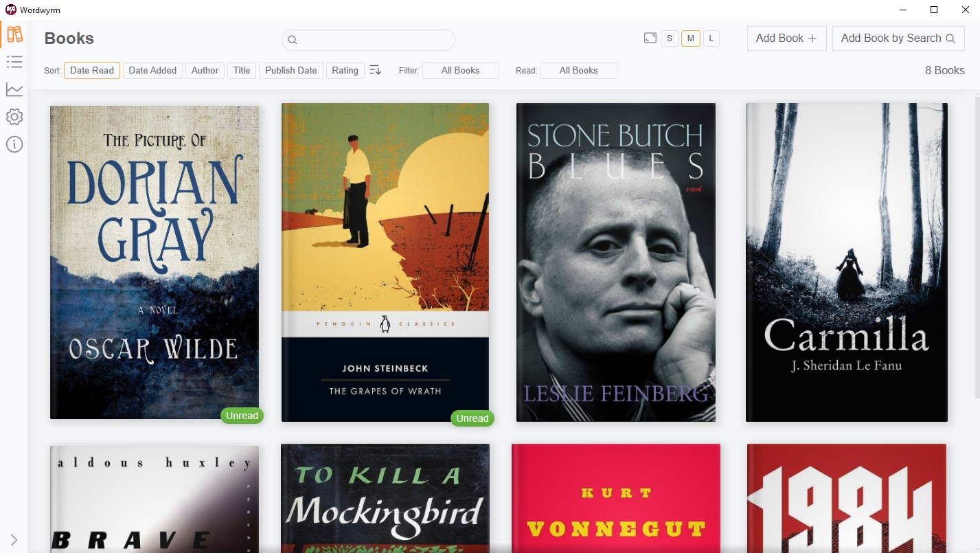Focus the book search field
The image size is (980, 553).
coord(368,40)
